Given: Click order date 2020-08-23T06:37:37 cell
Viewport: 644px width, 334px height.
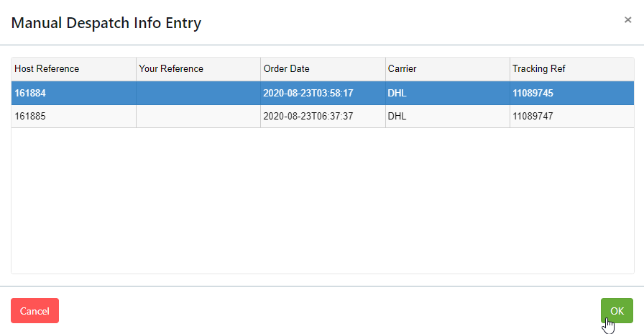Looking at the screenshot, I should pos(323,117).
